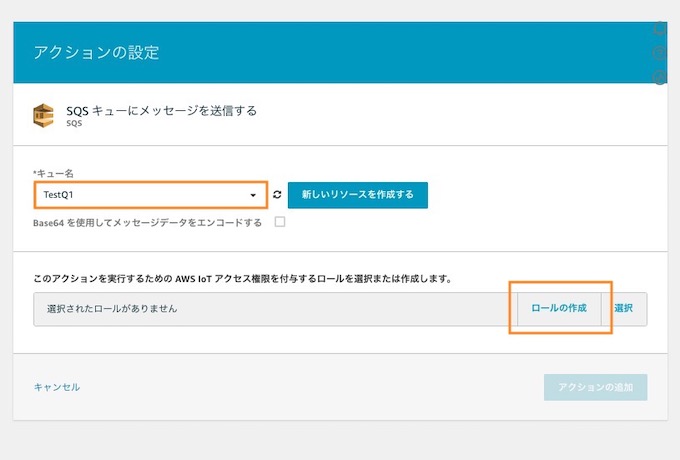Refresh the queue list with the reload icon
This screenshot has width=680, height=460.
pyautogui.click(x=277, y=195)
